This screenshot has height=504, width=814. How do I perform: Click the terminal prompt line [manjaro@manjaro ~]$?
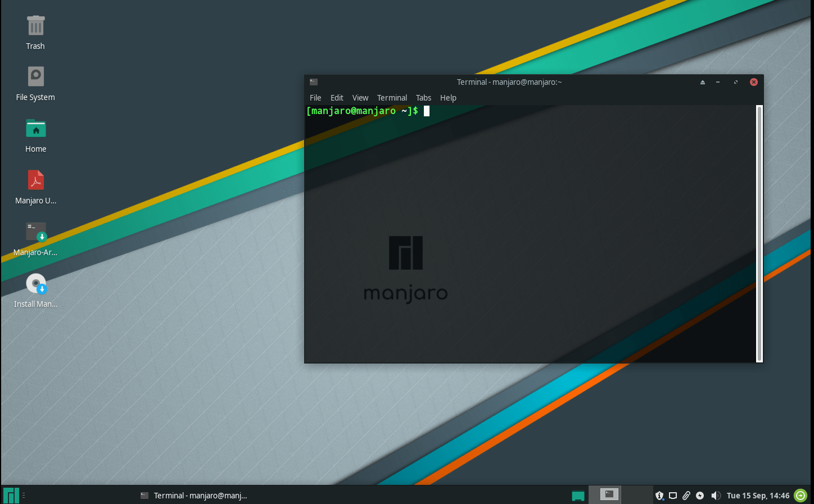click(x=362, y=111)
